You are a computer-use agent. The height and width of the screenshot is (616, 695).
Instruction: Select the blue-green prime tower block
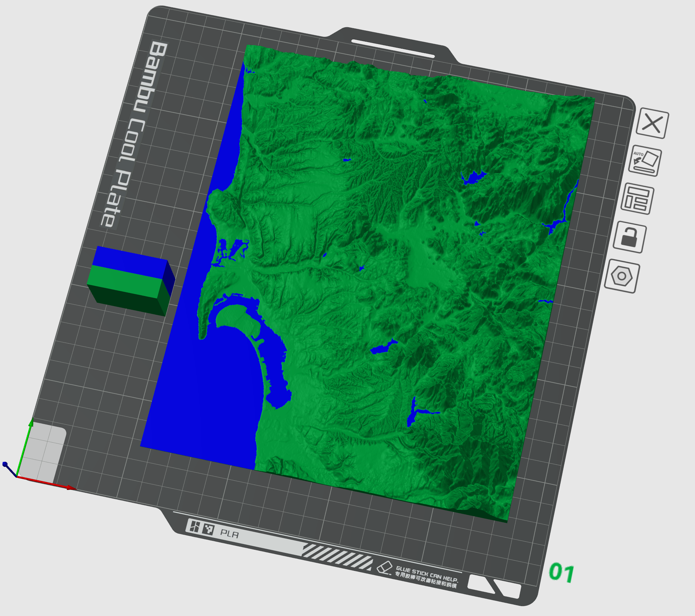point(131,281)
